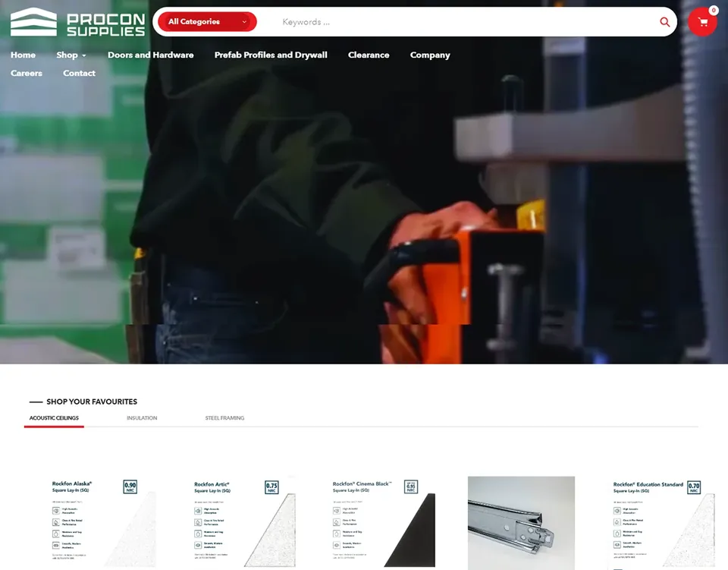Expand the Shop menu arrow

coord(84,55)
